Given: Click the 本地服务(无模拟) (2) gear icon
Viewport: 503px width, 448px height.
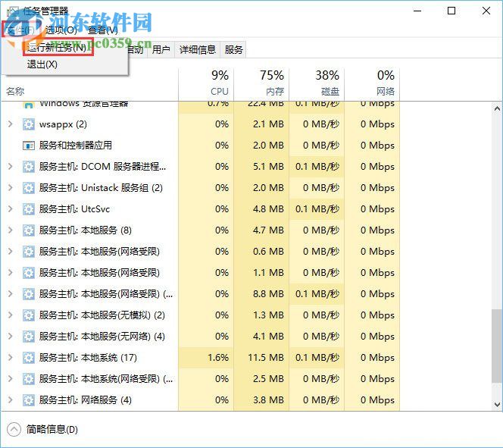Looking at the screenshot, I should (29, 315).
